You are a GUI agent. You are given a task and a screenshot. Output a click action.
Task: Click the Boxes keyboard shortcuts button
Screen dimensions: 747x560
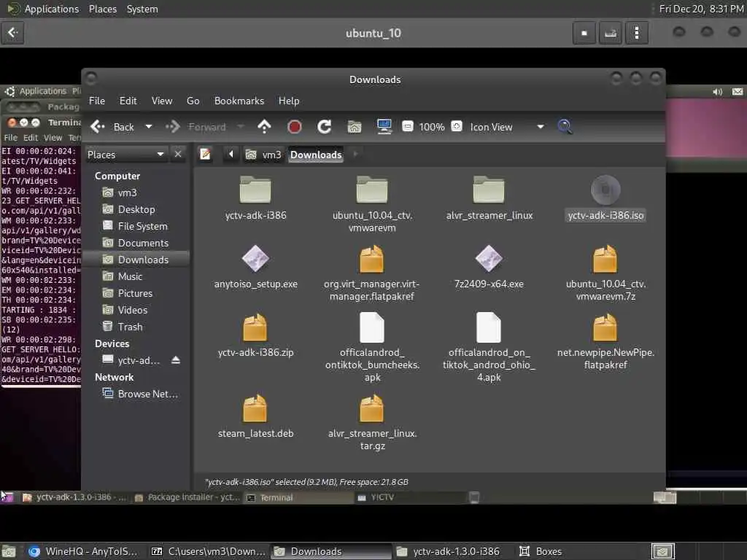(x=611, y=33)
